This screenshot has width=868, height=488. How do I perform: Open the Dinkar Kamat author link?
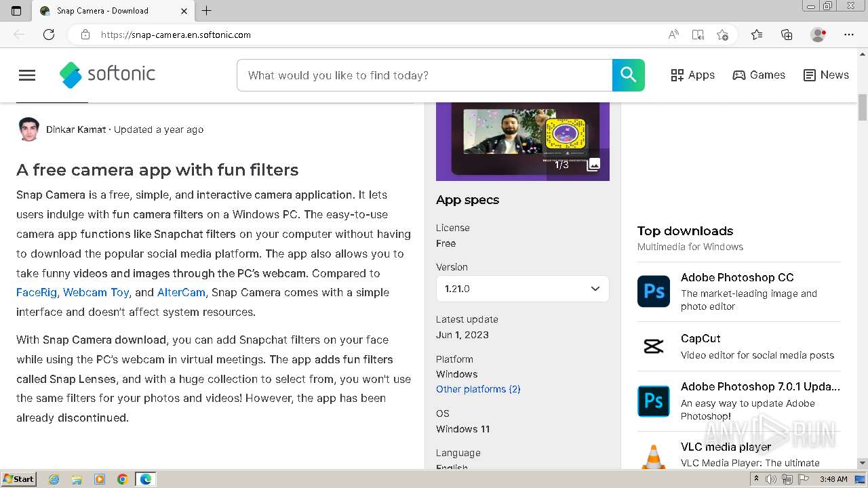point(76,129)
